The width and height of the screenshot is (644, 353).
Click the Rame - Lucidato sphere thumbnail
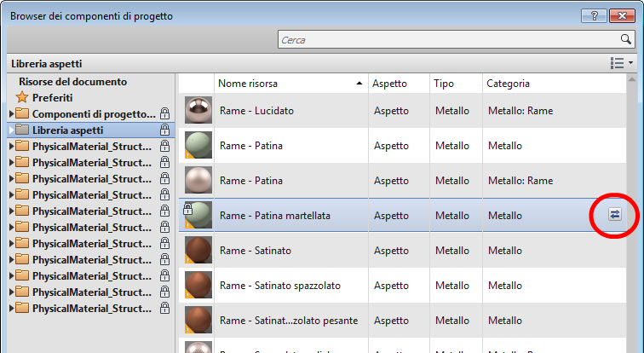[198, 111]
